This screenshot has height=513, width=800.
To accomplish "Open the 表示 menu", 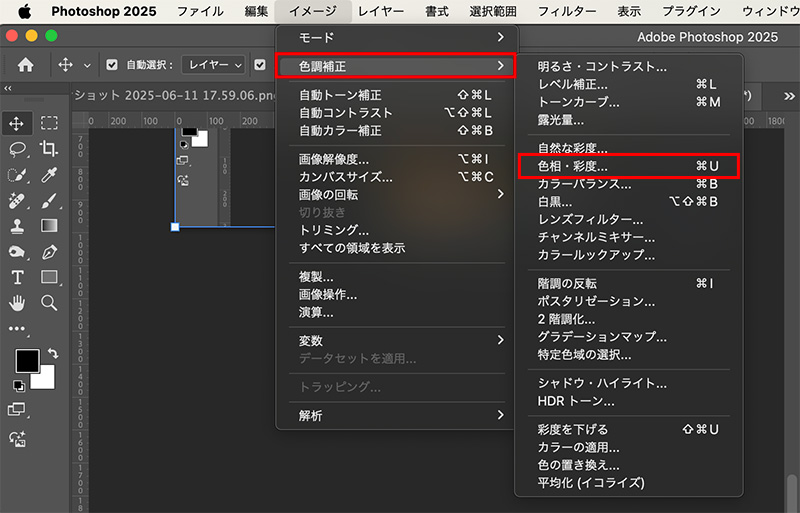I will click(x=629, y=11).
